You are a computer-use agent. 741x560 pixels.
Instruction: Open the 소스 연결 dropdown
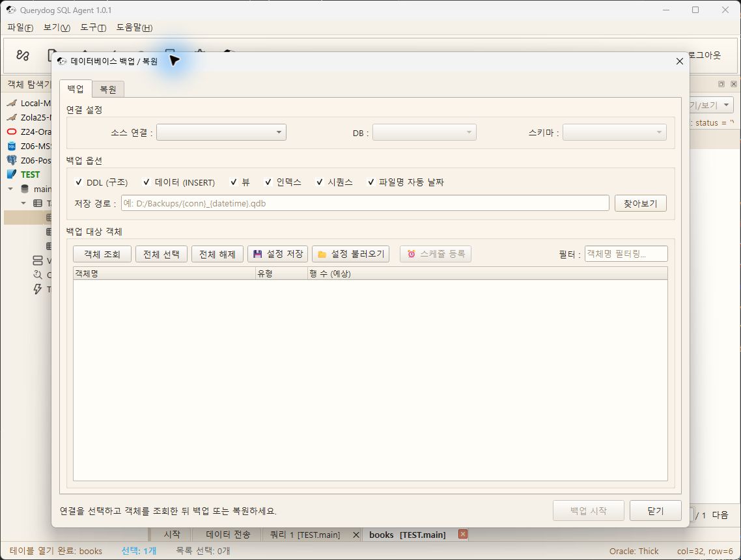[221, 132]
